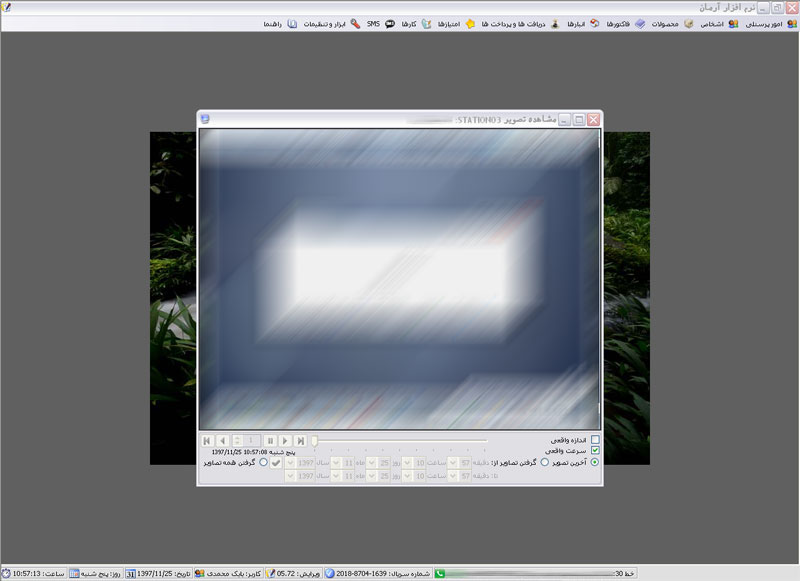
Task: Play the captured images
Action: (285, 441)
